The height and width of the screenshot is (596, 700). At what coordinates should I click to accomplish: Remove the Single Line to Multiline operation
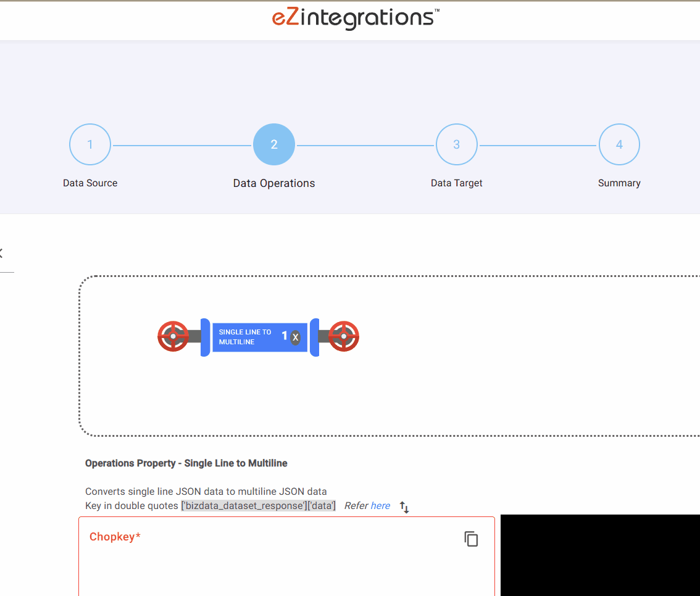(296, 337)
